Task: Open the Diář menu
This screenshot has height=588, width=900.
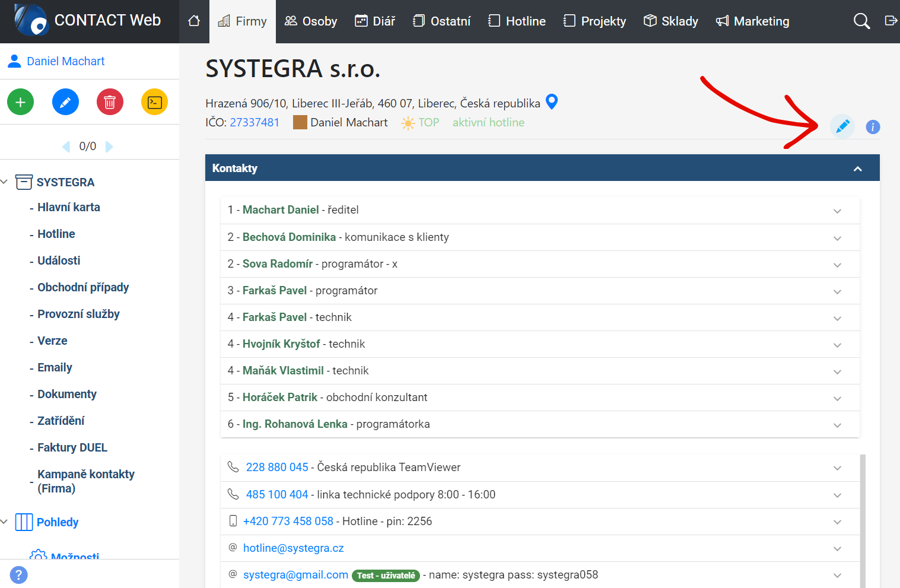Action: click(375, 21)
